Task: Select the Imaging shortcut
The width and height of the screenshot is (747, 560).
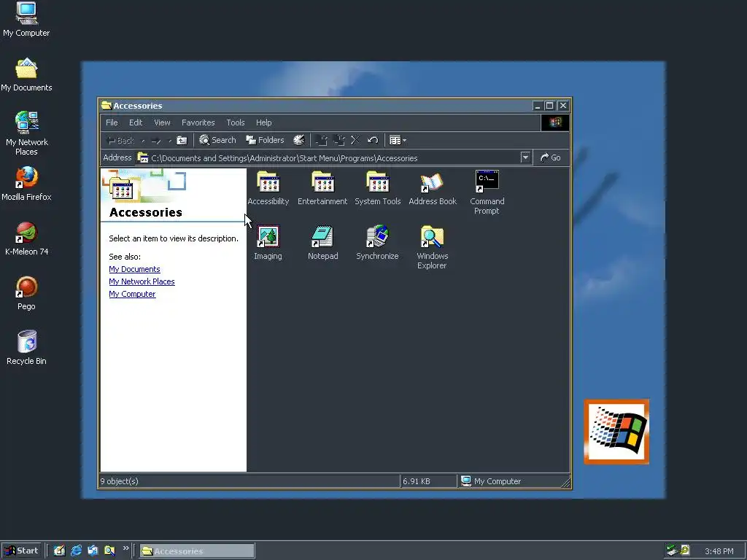Action: pyautogui.click(x=268, y=243)
